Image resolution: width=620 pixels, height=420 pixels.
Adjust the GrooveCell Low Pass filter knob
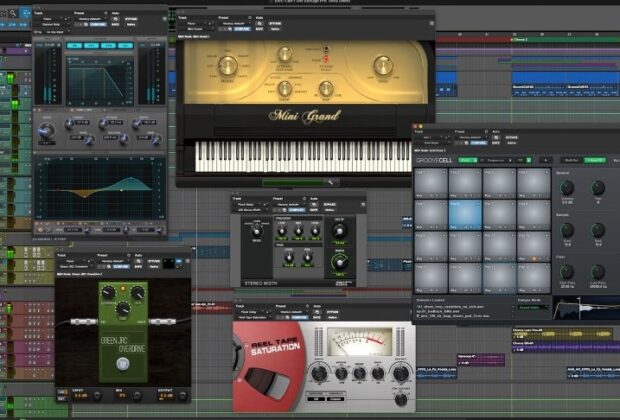[x=598, y=272]
